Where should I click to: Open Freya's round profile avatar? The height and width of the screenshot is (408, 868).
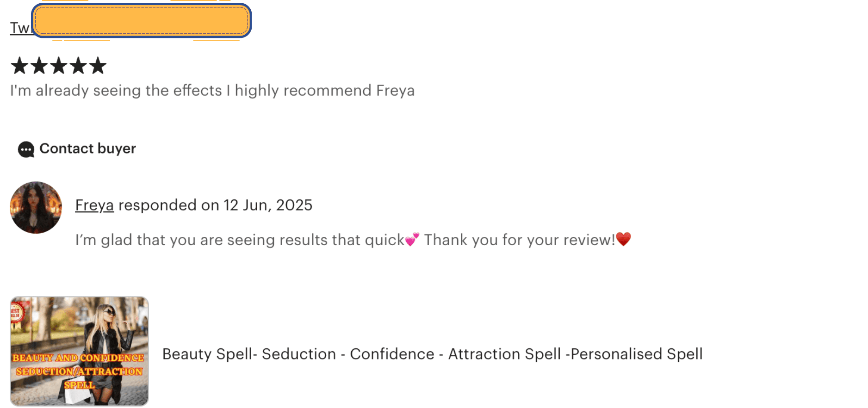tap(36, 207)
